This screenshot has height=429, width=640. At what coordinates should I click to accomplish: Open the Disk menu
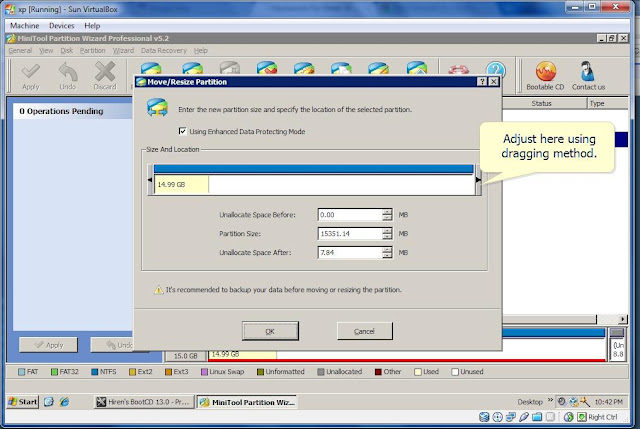[x=67, y=51]
